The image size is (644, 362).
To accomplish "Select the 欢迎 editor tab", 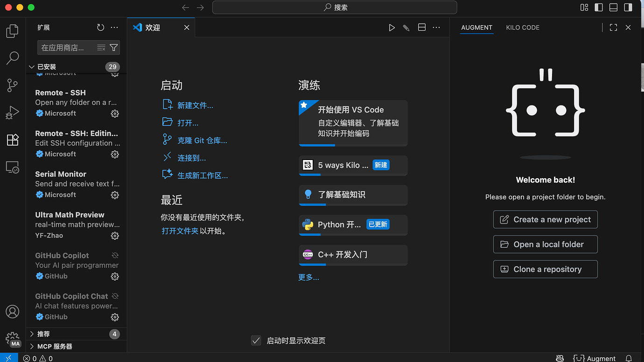I will (x=161, y=28).
